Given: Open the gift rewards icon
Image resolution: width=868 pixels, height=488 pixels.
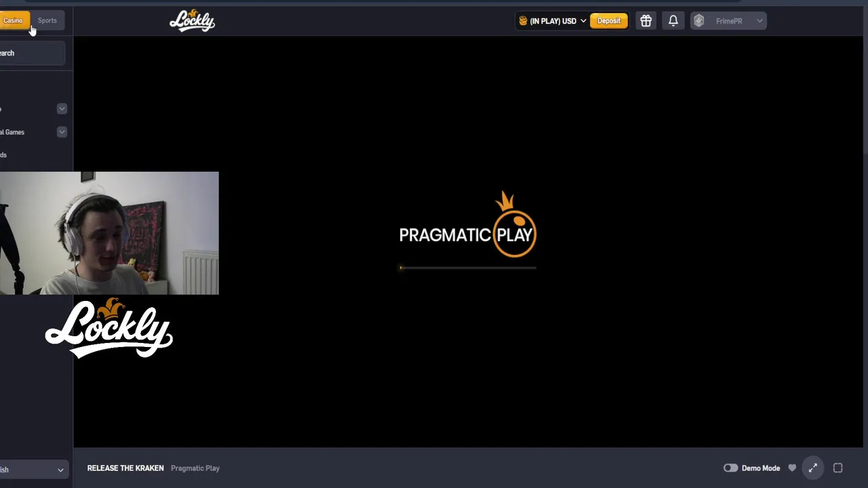Looking at the screenshot, I should click(646, 21).
